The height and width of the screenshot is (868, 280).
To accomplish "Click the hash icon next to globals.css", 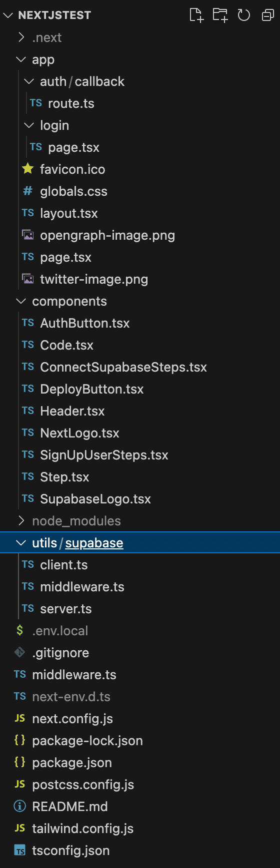I will point(28,191).
